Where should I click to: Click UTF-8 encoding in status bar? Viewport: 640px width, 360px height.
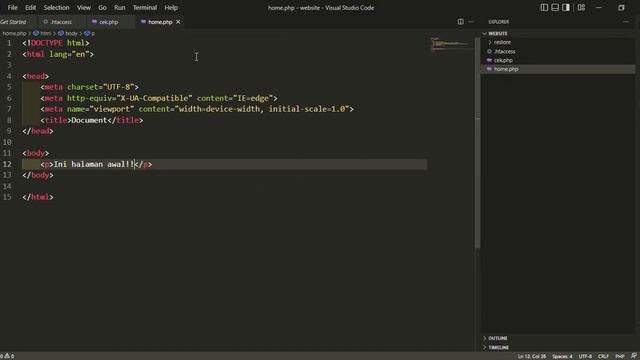tap(585, 356)
